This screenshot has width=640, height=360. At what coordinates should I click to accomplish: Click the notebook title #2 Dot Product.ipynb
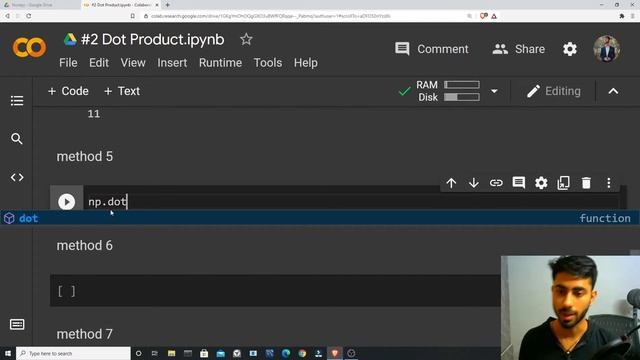[x=153, y=40]
